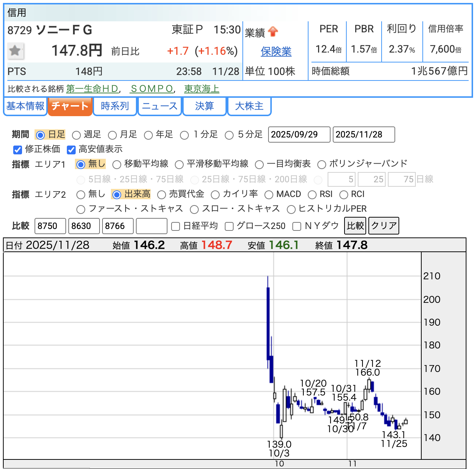This screenshot has width=476, height=469.
Task: Open the 第一生命HD comparison link
Action: click(x=92, y=89)
